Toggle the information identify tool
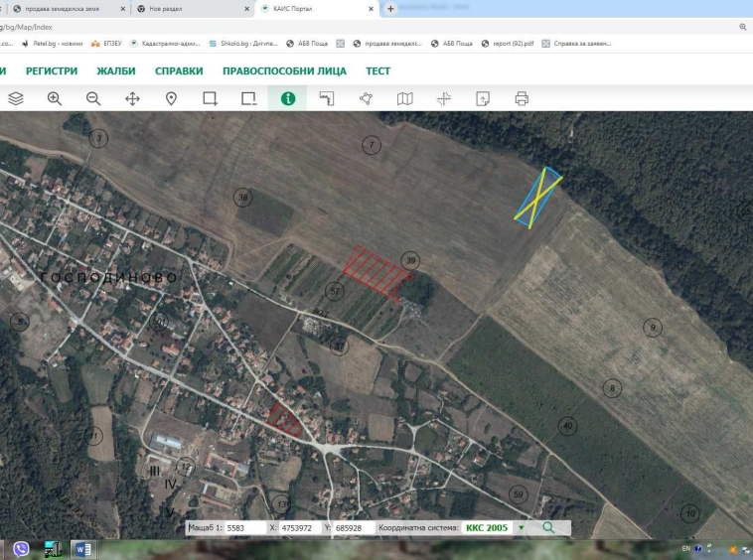Screen dimensions: 753x560 point(288,98)
